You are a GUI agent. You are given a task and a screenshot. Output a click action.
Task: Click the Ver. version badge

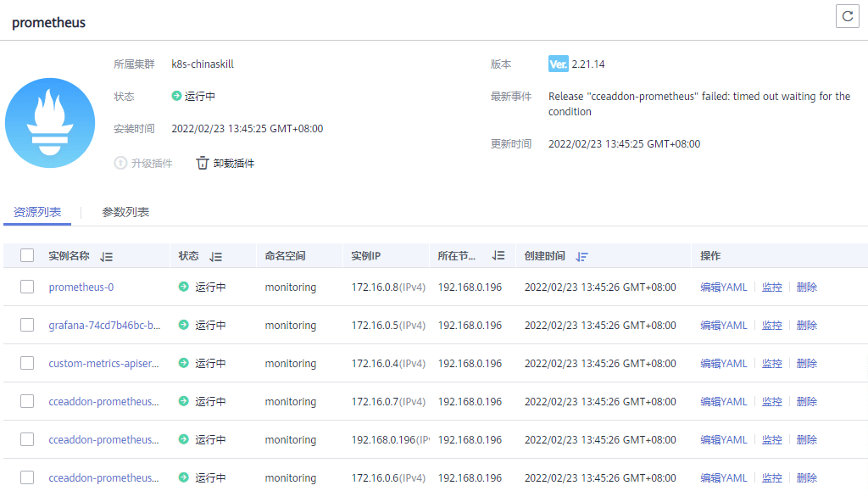[558, 64]
